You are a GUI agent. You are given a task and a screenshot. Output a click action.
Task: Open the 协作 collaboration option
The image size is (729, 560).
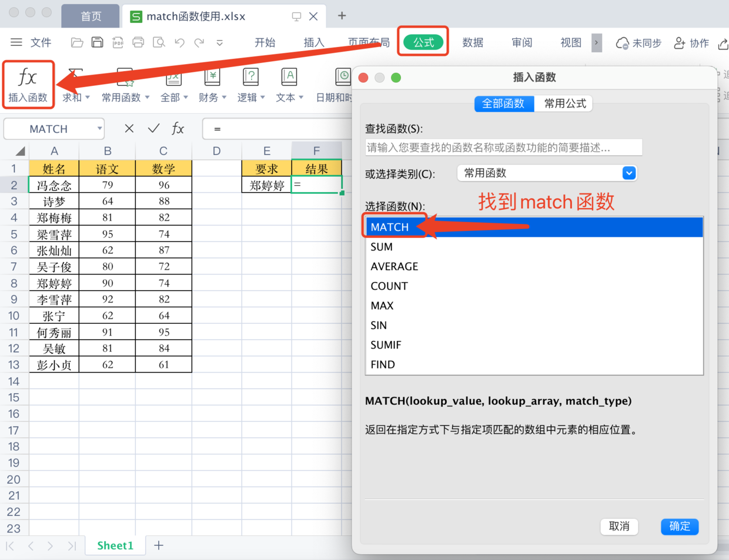pos(691,43)
